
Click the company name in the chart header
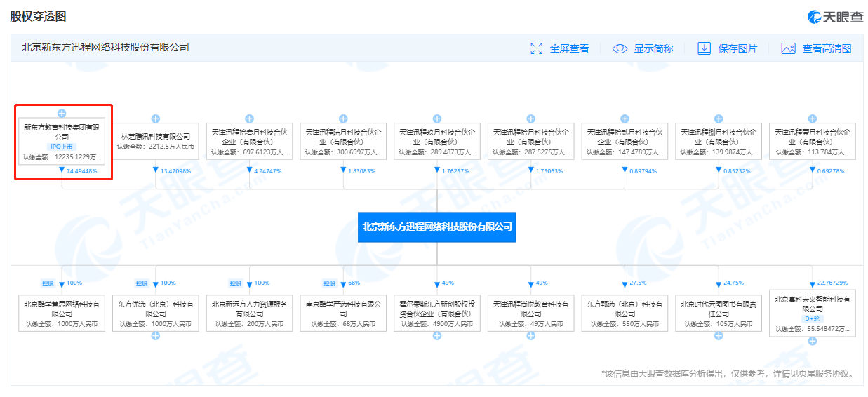[x=105, y=48]
